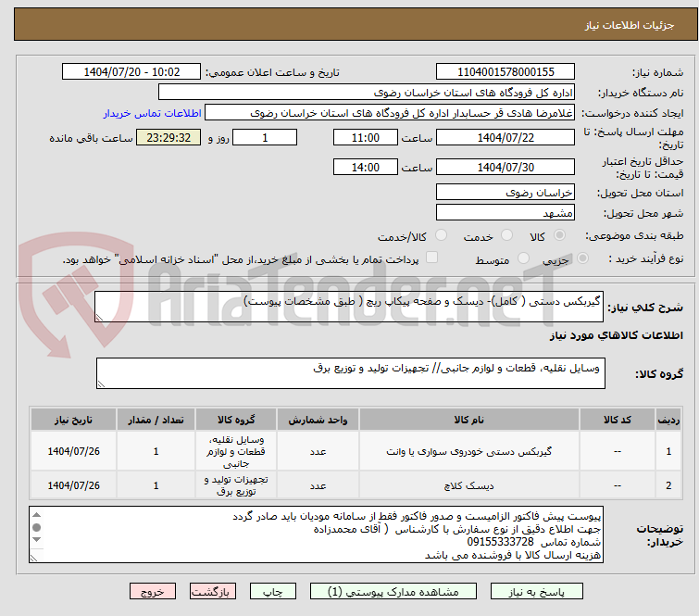Click item name دیسک کلاچ

[x=469, y=485]
